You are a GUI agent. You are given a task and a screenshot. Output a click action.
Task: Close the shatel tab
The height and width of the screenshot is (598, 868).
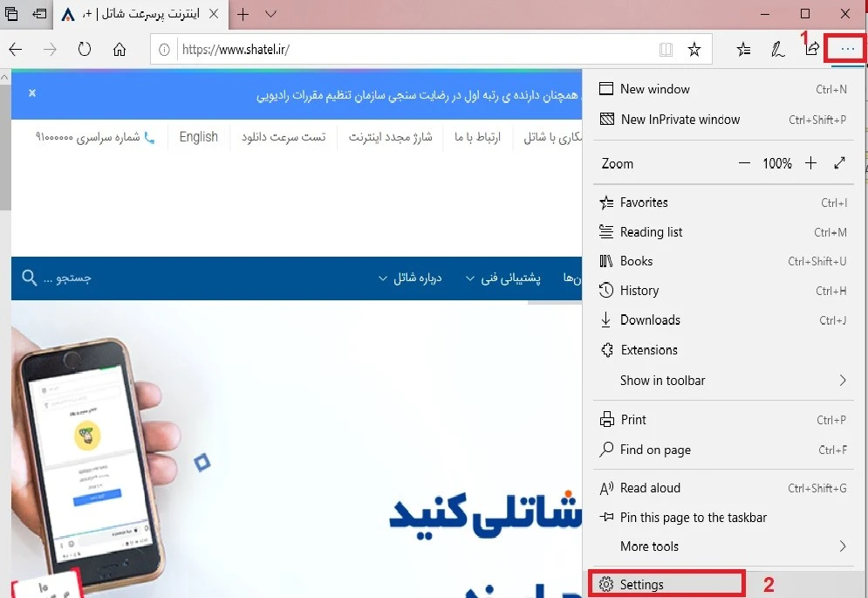214,14
